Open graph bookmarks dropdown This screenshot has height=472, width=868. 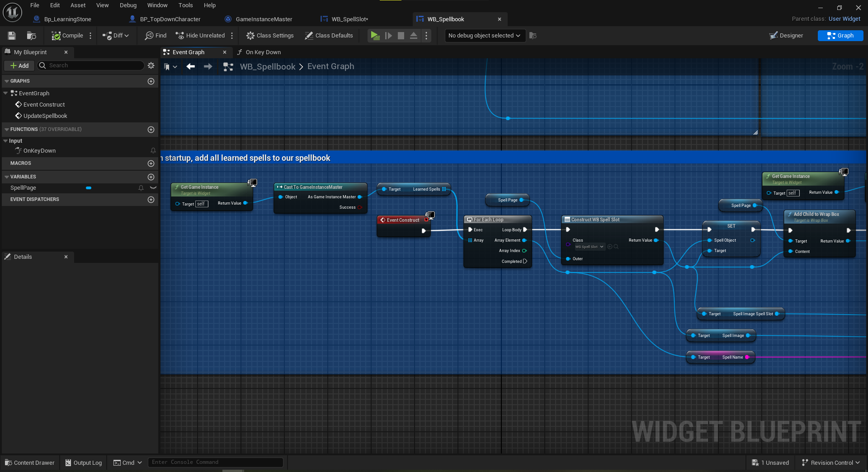[x=170, y=67]
